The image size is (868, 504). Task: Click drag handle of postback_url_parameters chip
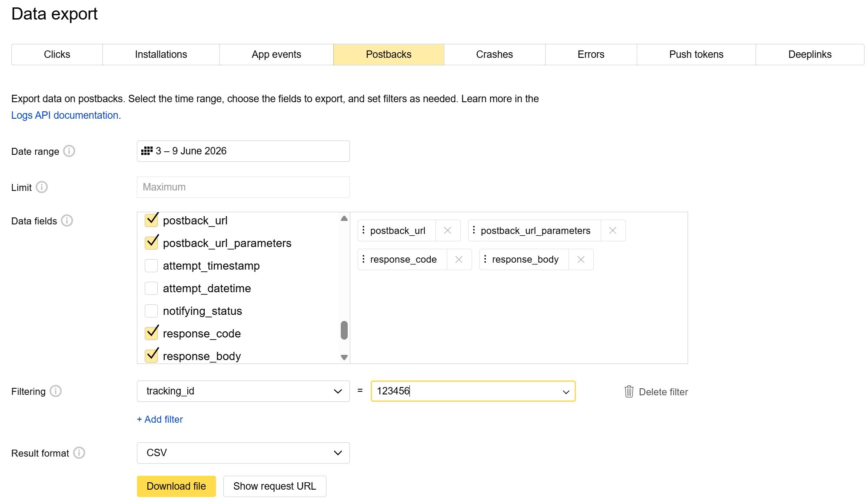pyautogui.click(x=474, y=230)
